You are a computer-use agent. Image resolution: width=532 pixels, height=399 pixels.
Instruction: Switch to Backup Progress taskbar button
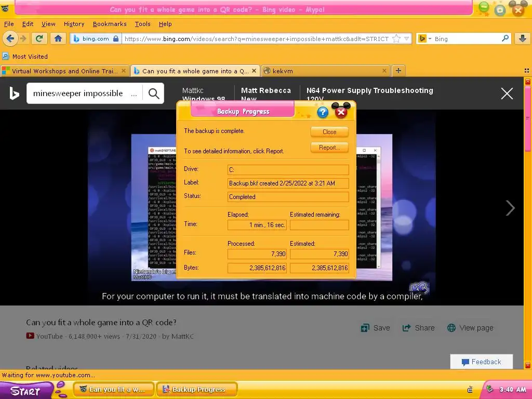[x=197, y=390]
